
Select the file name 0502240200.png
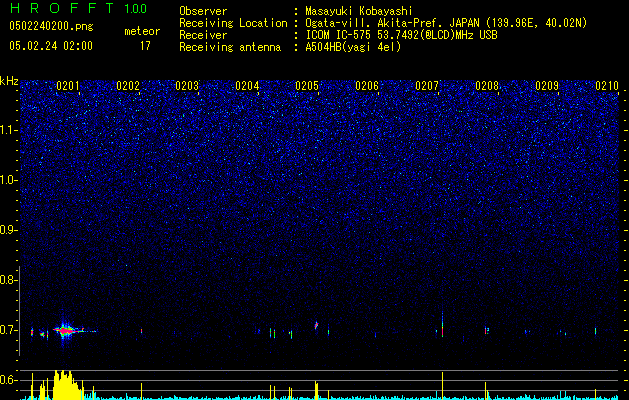pyautogui.click(x=51, y=26)
